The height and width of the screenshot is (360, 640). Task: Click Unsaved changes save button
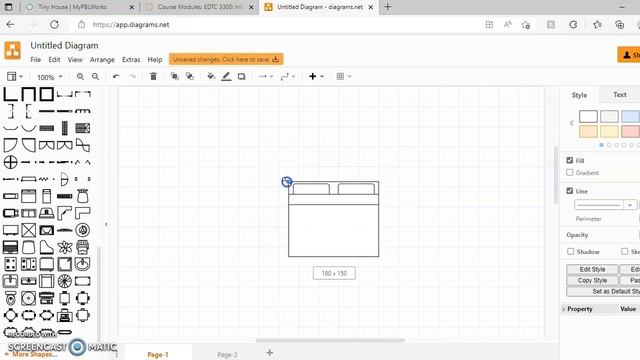(x=226, y=59)
